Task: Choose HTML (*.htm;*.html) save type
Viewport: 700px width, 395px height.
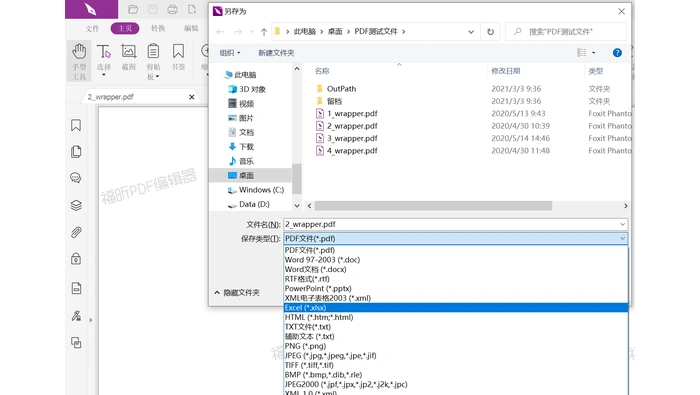Action: (x=456, y=317)
